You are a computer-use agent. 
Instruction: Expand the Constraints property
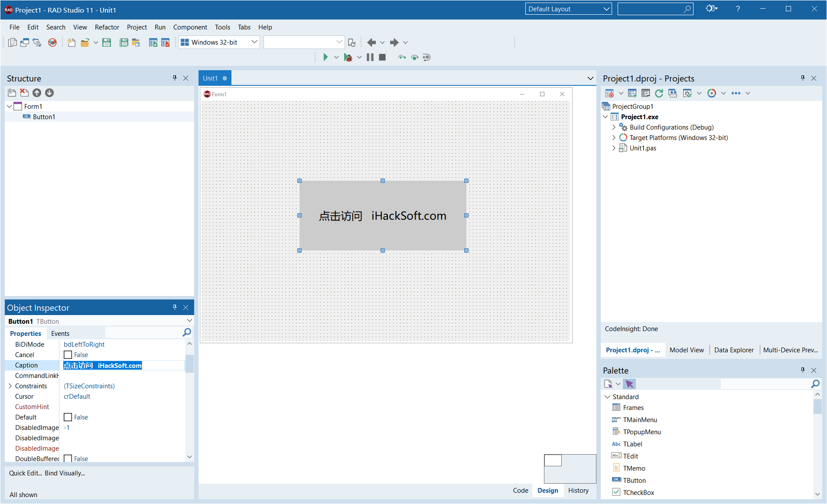tap(10, 386)
